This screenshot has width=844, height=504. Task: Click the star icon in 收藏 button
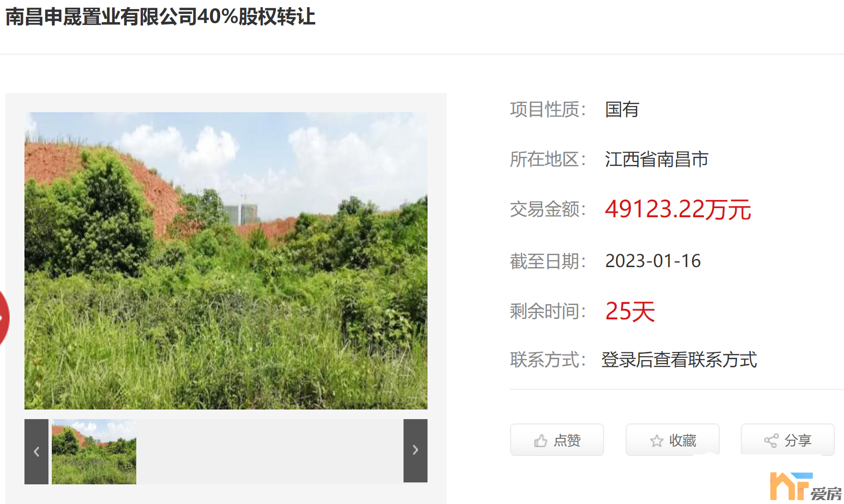point(656,441)
